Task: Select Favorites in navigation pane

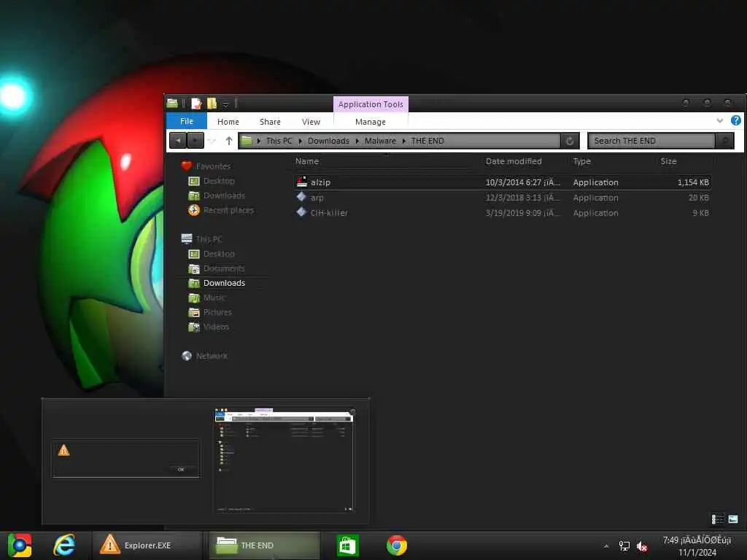Action: 213,166
